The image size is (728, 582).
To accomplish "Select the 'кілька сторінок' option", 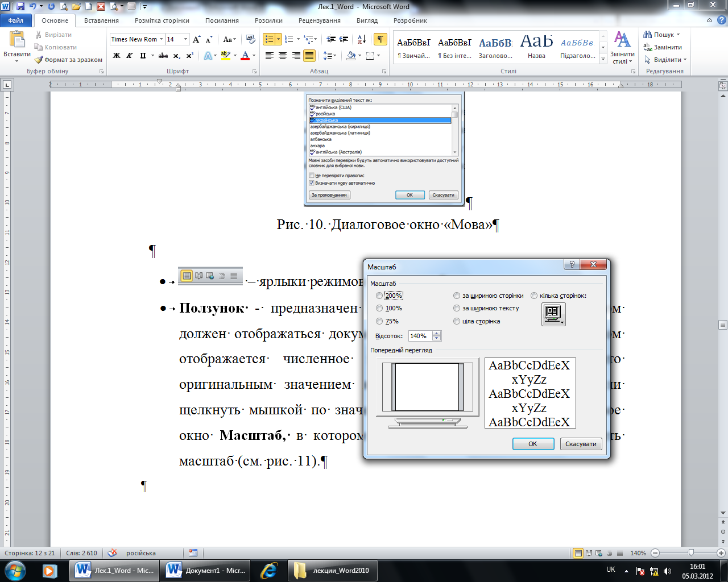I will [x=534, y=296].
